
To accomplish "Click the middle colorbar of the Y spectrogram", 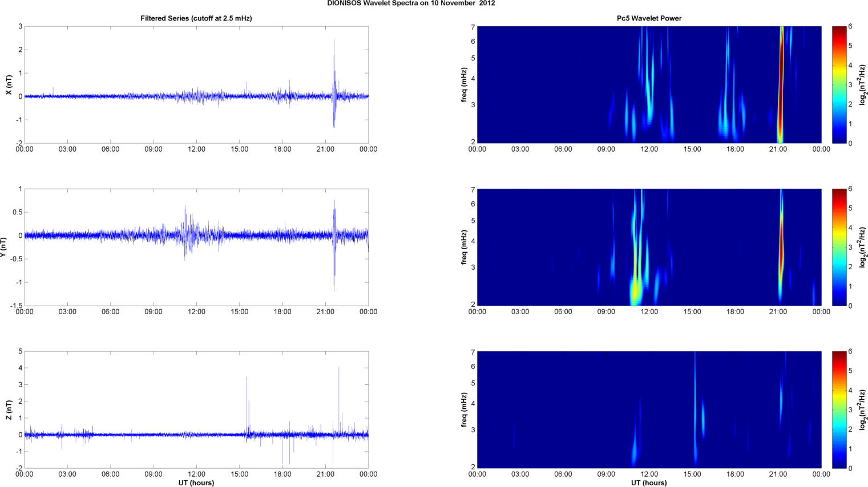I will pyautogui.click(x=839, y=247).
